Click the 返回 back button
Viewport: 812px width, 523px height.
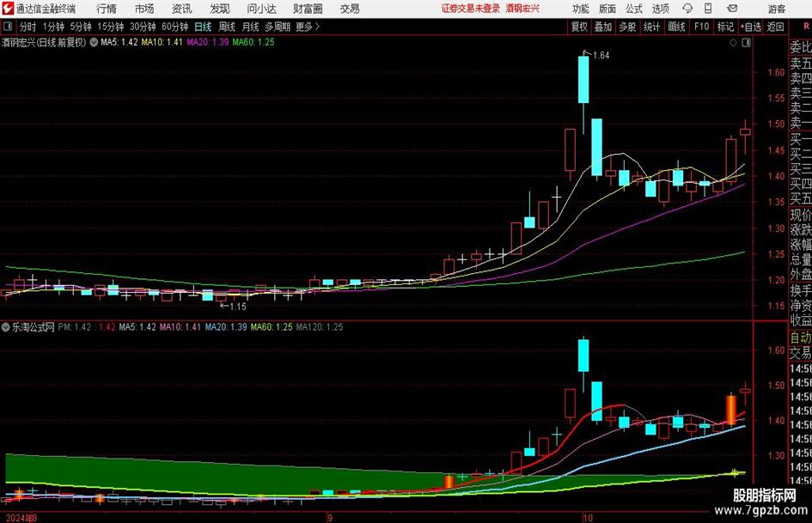[775, 27]
